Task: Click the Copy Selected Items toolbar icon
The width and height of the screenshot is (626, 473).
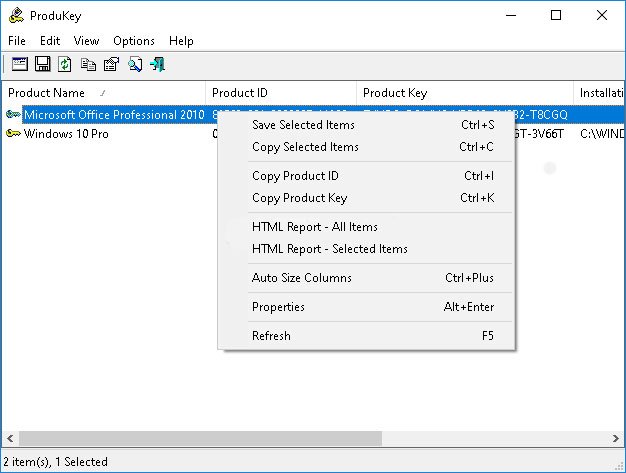Action: point(88,65)
